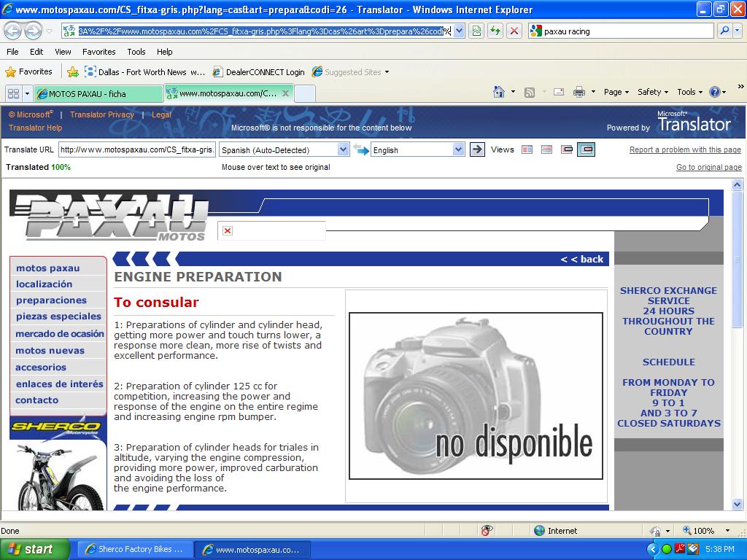Click the Compatibility View icon beside address bar

pos(476,31)
